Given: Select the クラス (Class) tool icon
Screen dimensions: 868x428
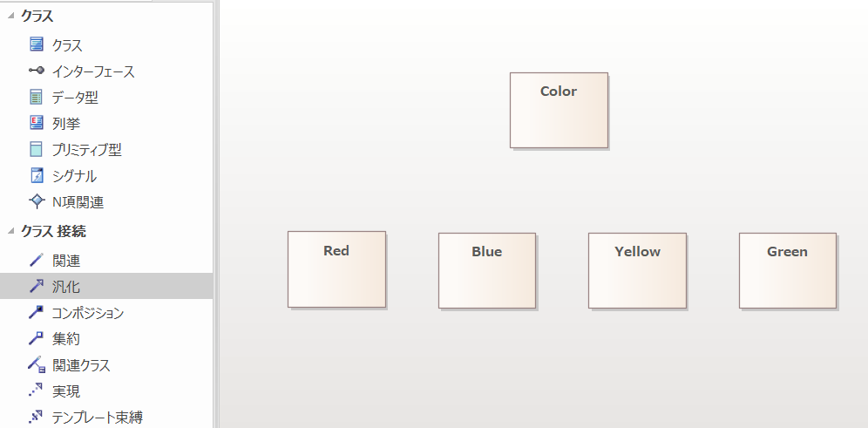Looking at the screenshot, I should [x=36, y=44].
